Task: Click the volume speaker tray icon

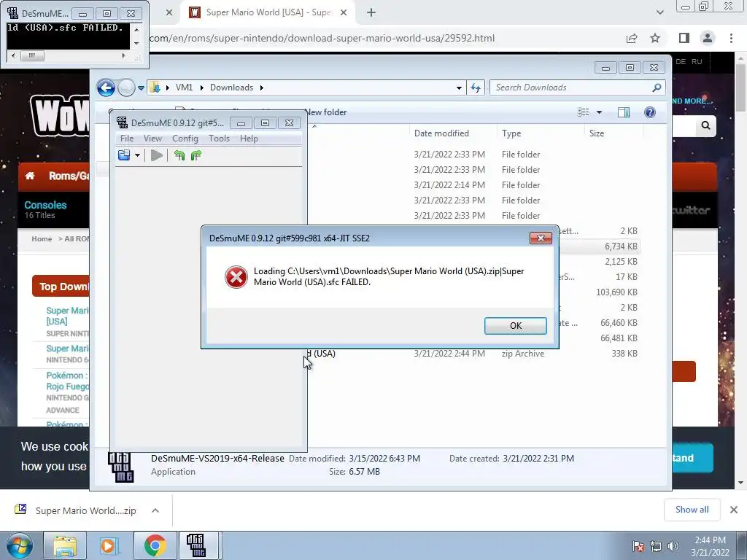Action: point(673,546)
